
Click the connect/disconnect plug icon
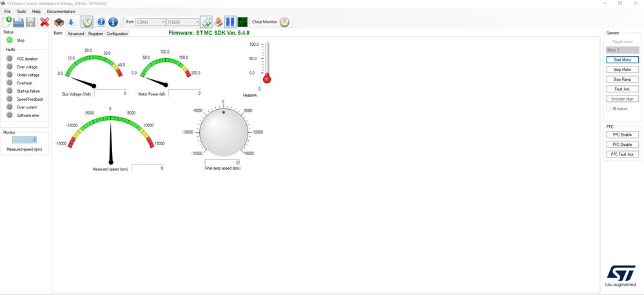pyautogui.click(x=206, y=22)
